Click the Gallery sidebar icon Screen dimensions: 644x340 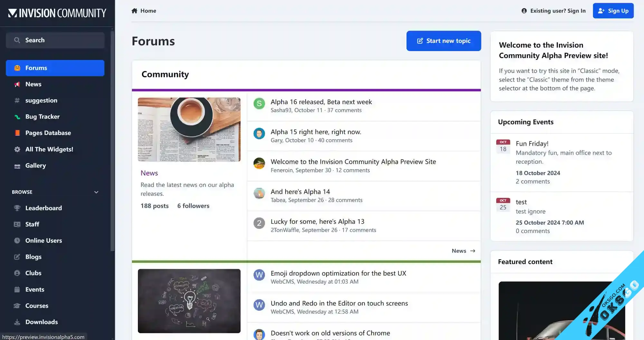17,166
